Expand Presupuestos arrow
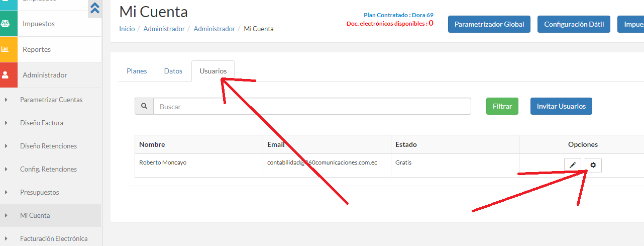Image resolution: width=644 pixels, height=246 pixels. pyautogui.click(x=6, y=192)
